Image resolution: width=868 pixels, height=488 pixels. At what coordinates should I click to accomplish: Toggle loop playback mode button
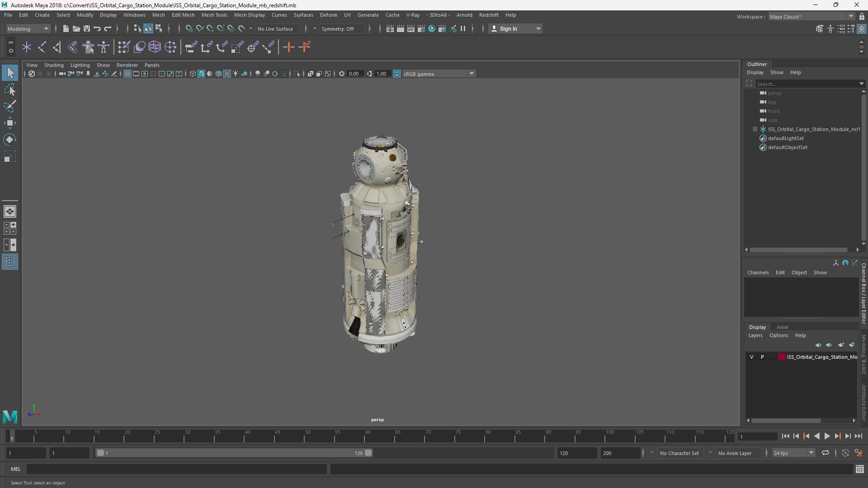(826, 453)
